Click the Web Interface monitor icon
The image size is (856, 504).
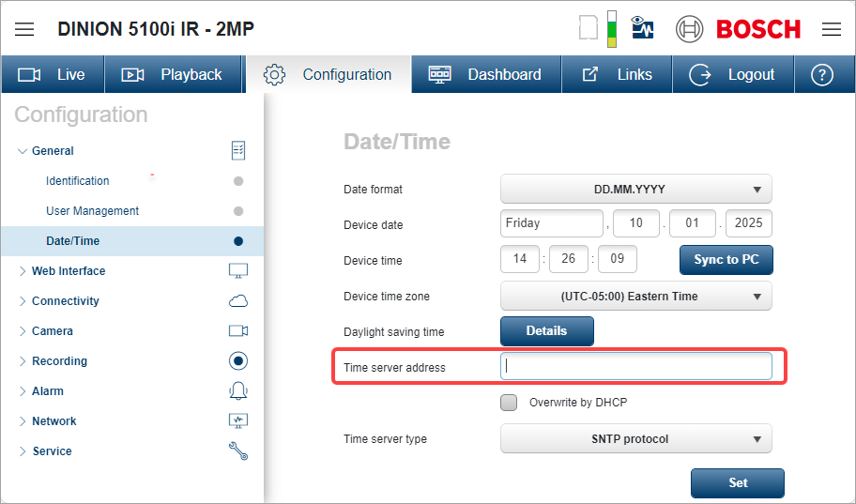pyautogui.click(x=238, y=271)
